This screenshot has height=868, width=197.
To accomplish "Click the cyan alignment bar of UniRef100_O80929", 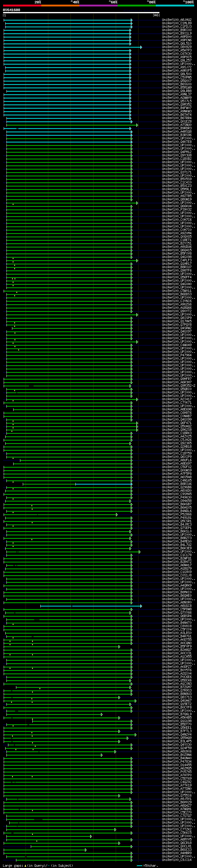I will click(72, 47).
